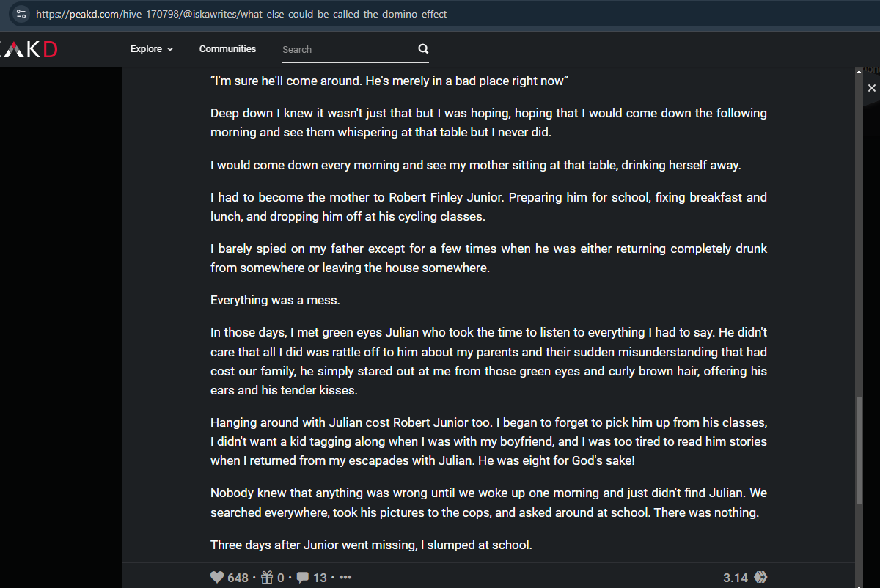The image size is (880, 588).
Task: Close the side panel with the X icon
Action: (872, 88)
